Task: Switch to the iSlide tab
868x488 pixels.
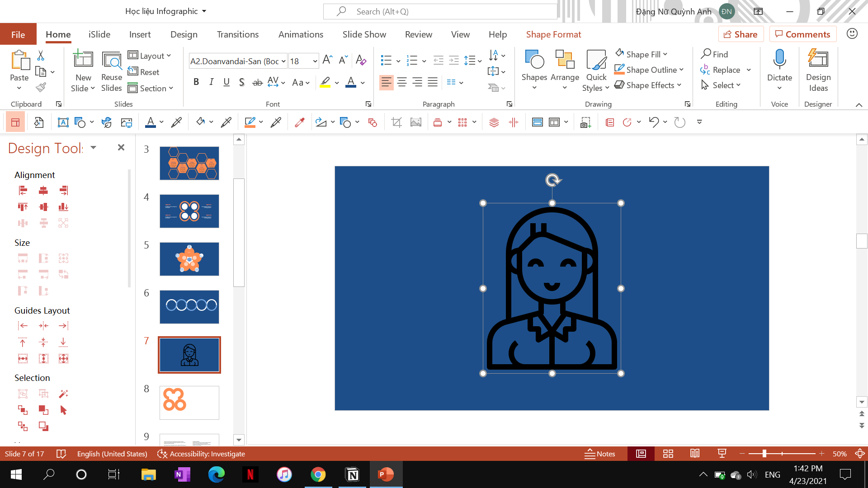Action: [99, 34]
